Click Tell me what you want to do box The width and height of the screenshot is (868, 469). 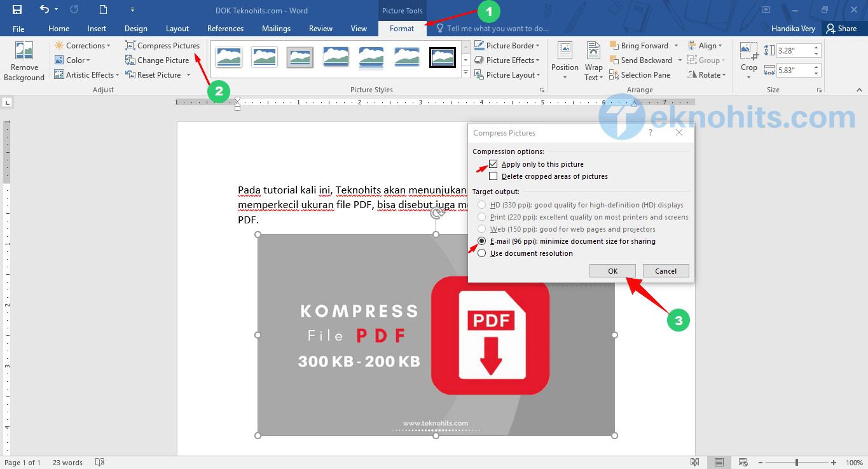pos(492,29)
